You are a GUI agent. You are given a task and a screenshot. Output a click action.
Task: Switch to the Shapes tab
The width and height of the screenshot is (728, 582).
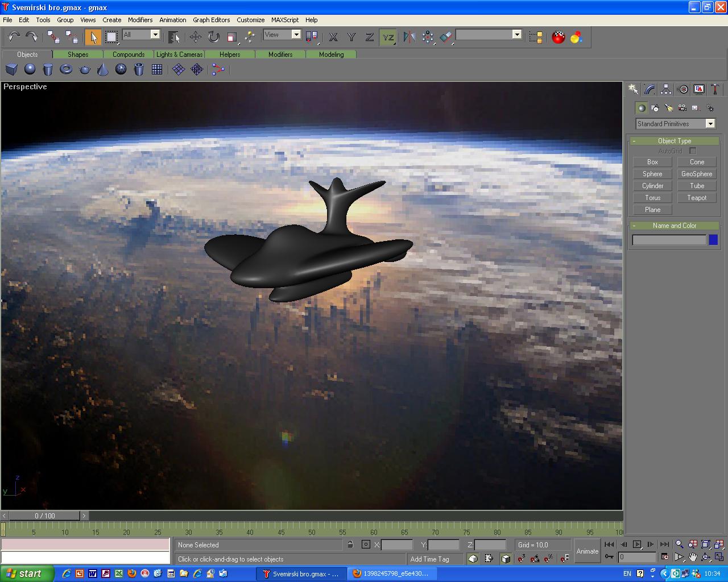[x=78, y=55]
